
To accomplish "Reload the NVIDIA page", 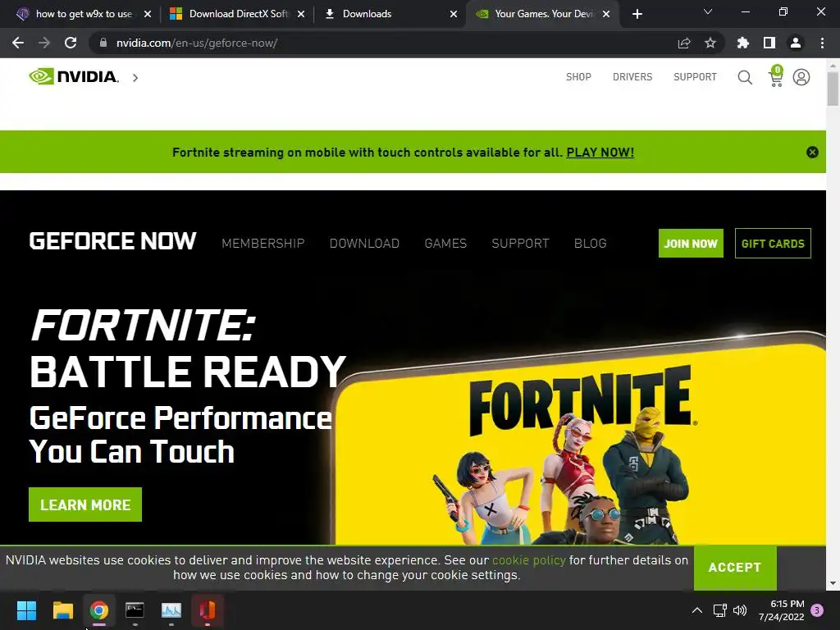I will click(71, 43).
